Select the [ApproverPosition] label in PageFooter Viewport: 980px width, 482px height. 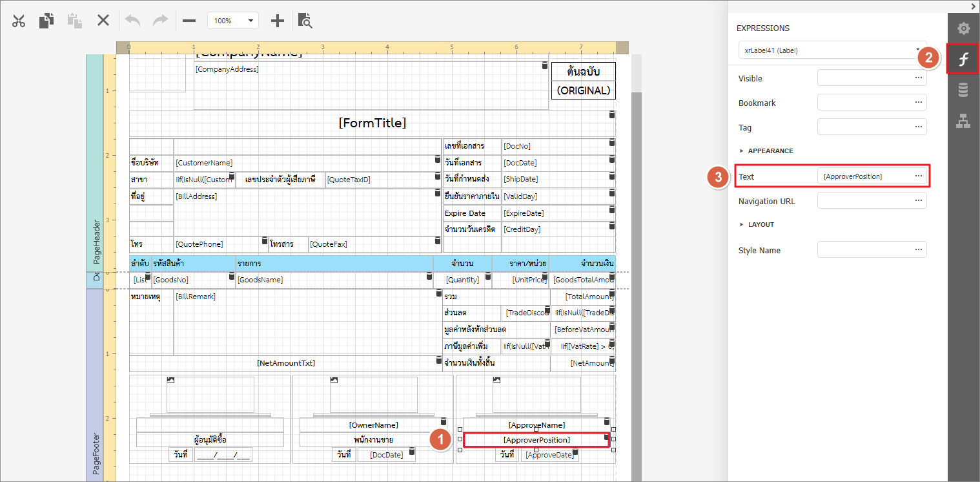[536, 440]
